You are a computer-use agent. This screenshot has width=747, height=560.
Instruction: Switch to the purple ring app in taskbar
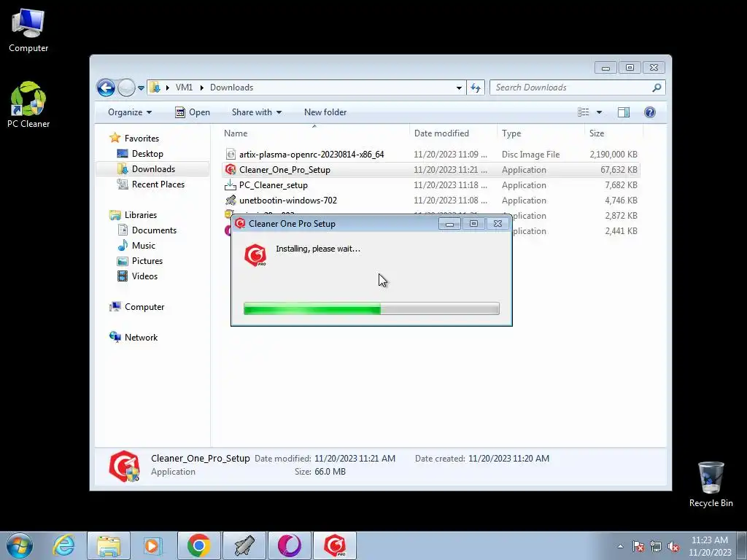(290, 545)
